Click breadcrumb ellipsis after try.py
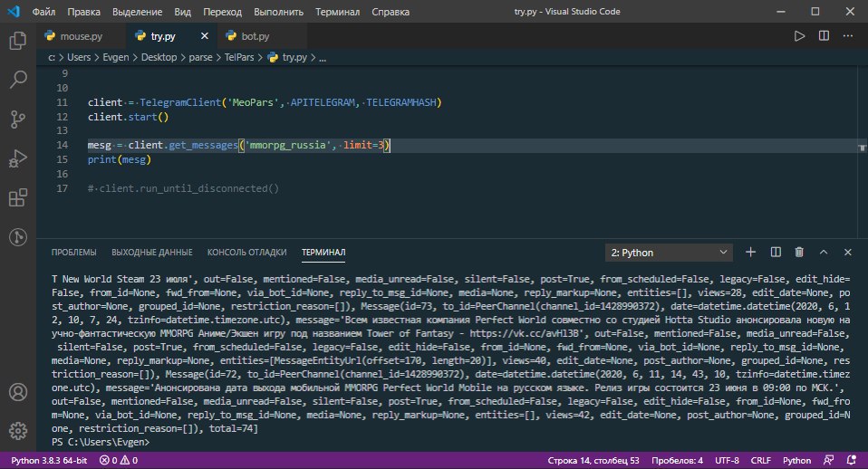This screenshot has width=868, height=469. tap(323, 57)
